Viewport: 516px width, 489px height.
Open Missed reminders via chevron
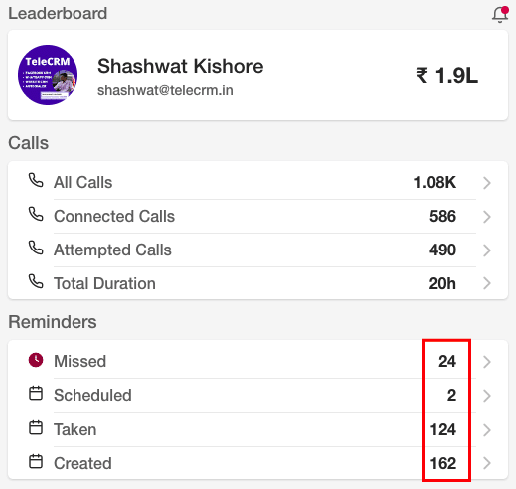(x=487, y=362)
